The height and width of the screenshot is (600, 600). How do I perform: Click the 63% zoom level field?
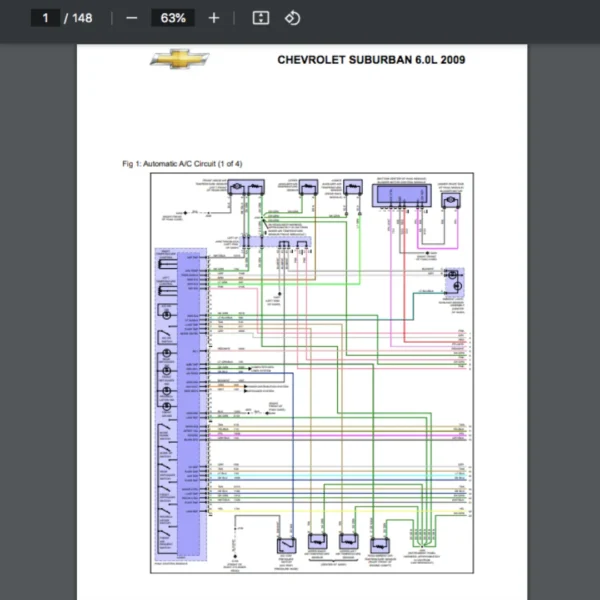(x=172, y=18)
